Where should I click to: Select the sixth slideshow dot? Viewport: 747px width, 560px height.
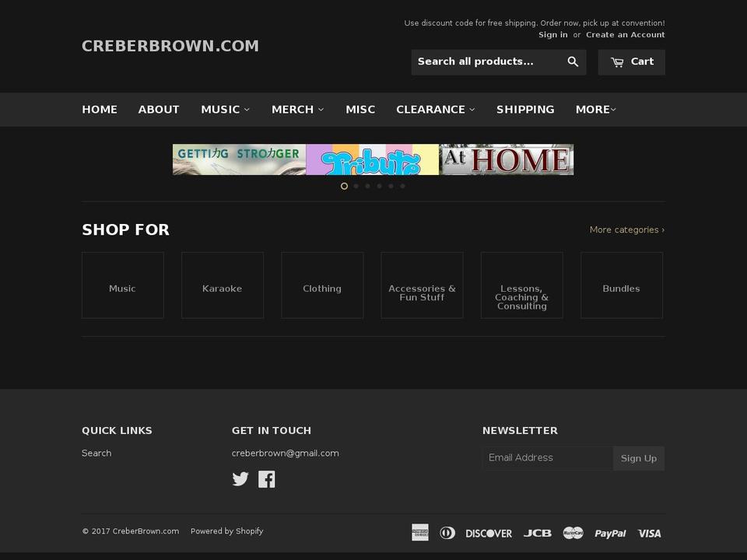pos(402,186)
